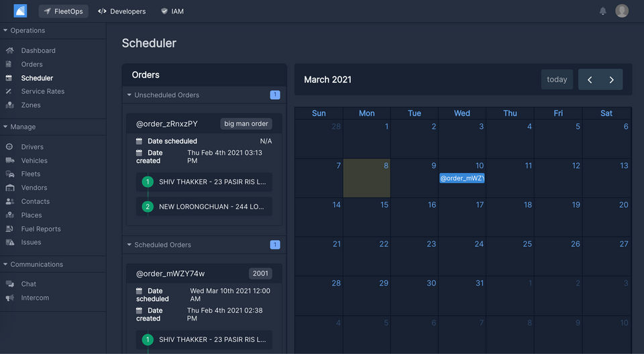Open the Vehicles page
Viewport: 644px width, 354px height.
tap(34, 160)
